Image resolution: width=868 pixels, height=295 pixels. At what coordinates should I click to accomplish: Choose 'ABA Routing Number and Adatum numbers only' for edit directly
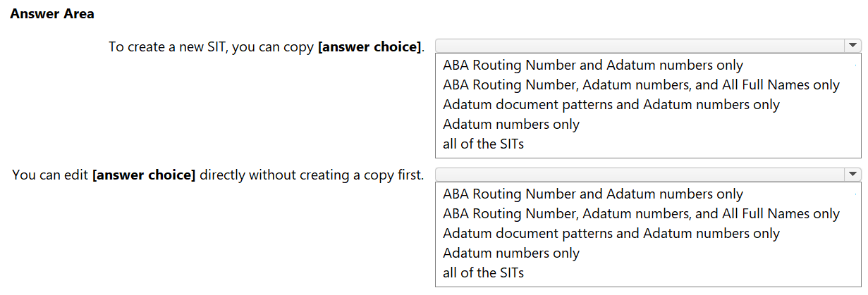coord(593,194)
